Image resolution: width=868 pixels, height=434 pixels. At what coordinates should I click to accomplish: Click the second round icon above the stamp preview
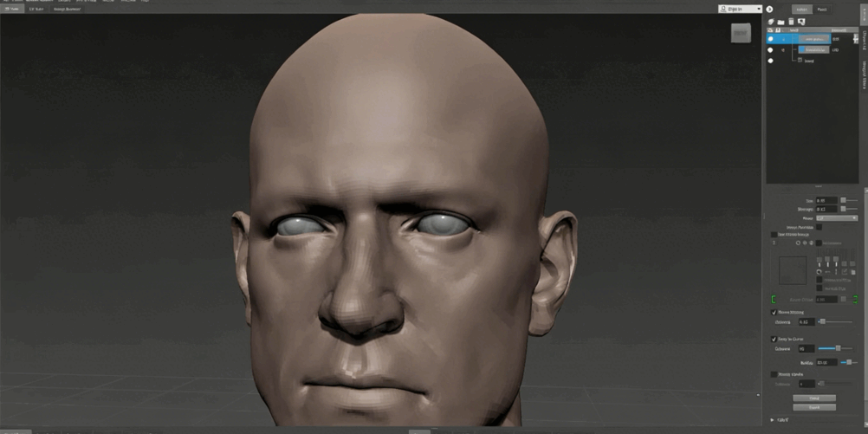tap(805, 243)
